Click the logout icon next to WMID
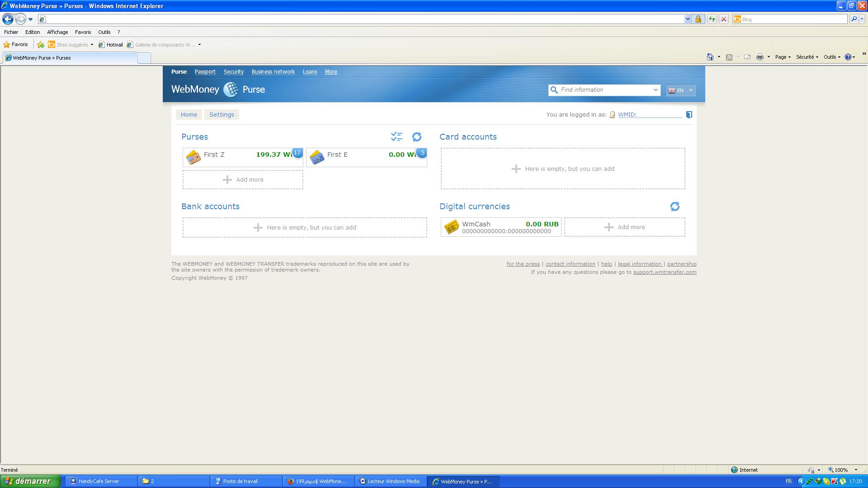The image size is (868, 488). (689, 115)
